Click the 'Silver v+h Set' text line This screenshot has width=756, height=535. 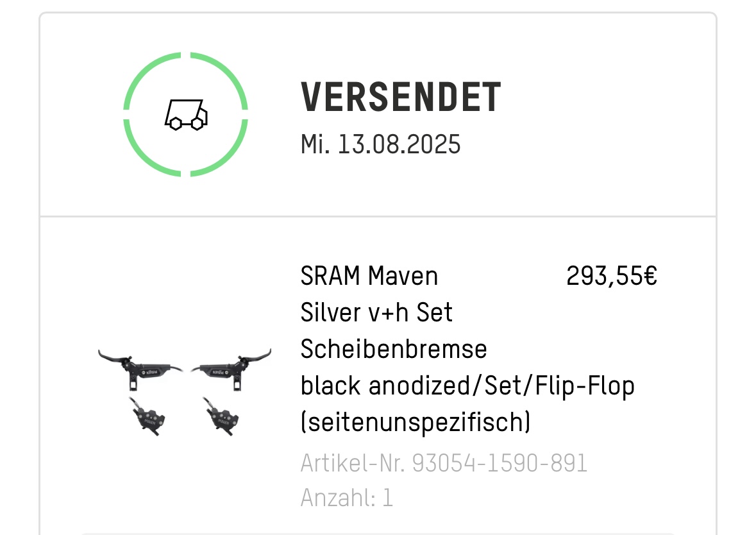click(376, 313)
